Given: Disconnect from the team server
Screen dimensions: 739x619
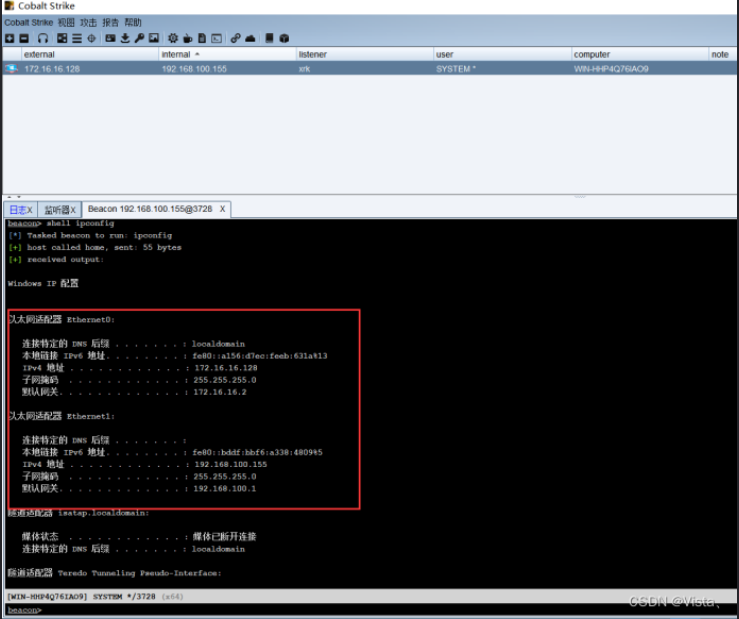Looking at the screenshot, I should pyautogui.click(x=24, y=38).
